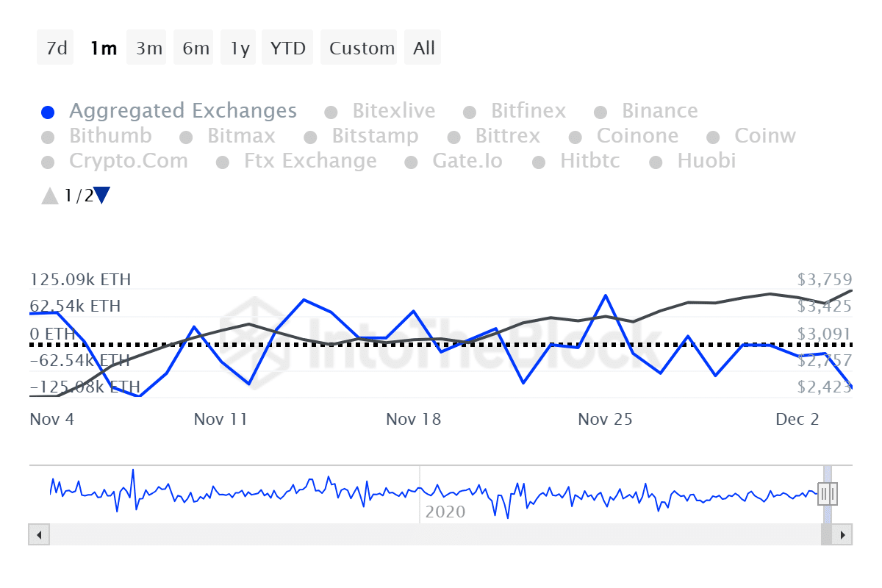This screenshot has width=882, height=588.
Task: Click the blue Aggregated Exchanges legend dot
Action: coord(48,112)
